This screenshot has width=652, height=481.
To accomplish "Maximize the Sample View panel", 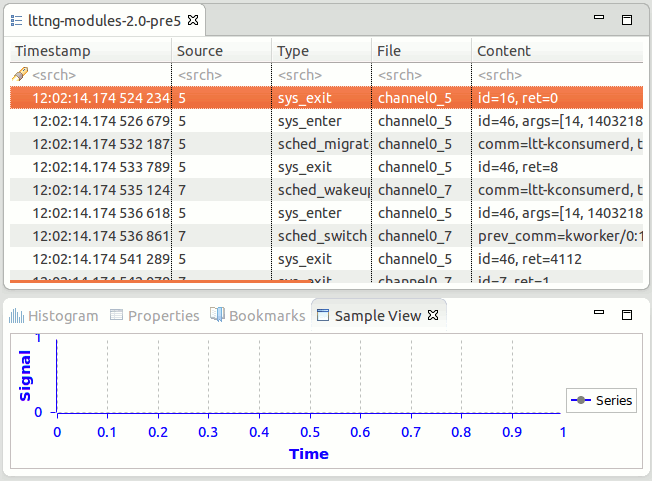I will point(627,315).
